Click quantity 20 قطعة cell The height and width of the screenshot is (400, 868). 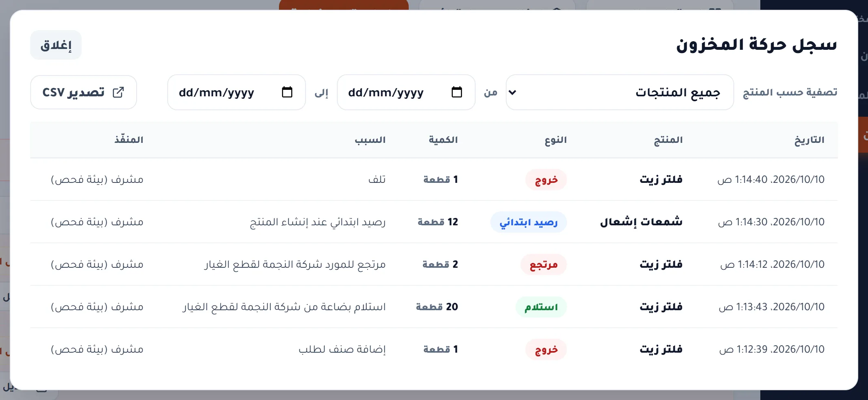pos(437,307)
